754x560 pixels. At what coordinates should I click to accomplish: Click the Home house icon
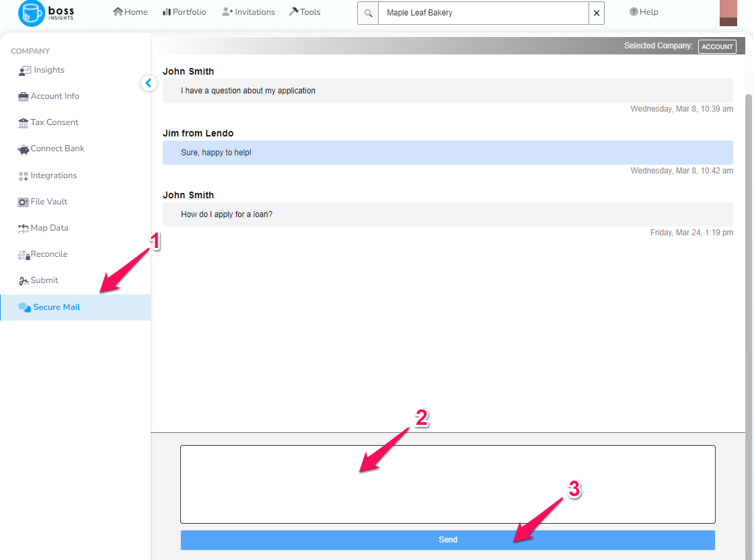tap(118, 11)
